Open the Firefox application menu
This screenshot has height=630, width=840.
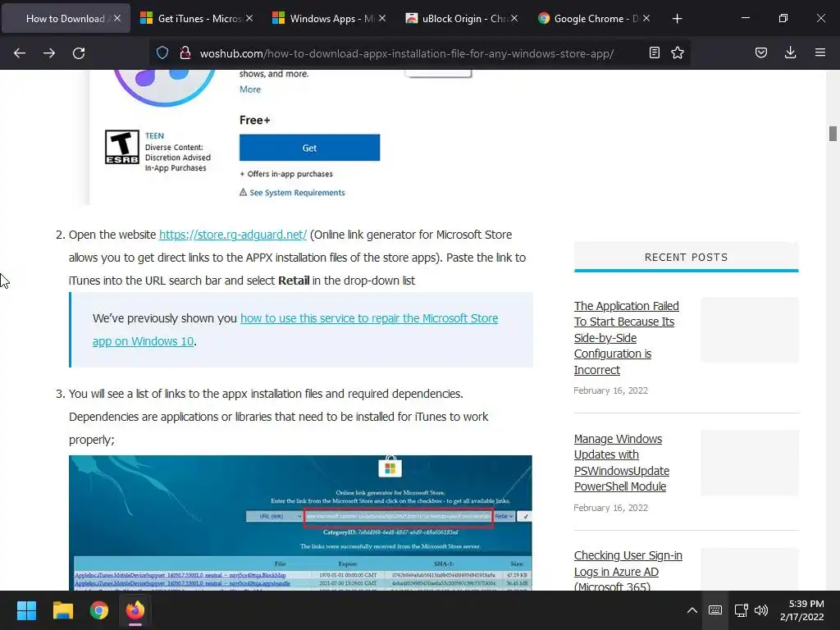tap(820, 52)
